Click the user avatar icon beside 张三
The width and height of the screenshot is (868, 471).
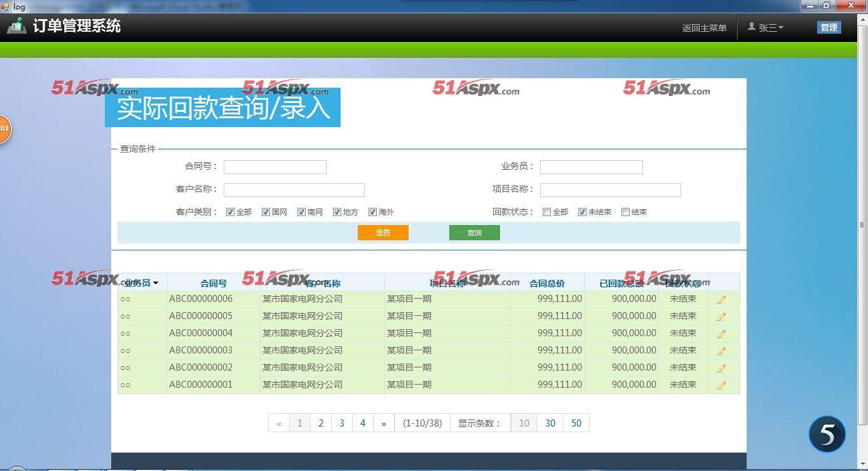click(752, 27)
